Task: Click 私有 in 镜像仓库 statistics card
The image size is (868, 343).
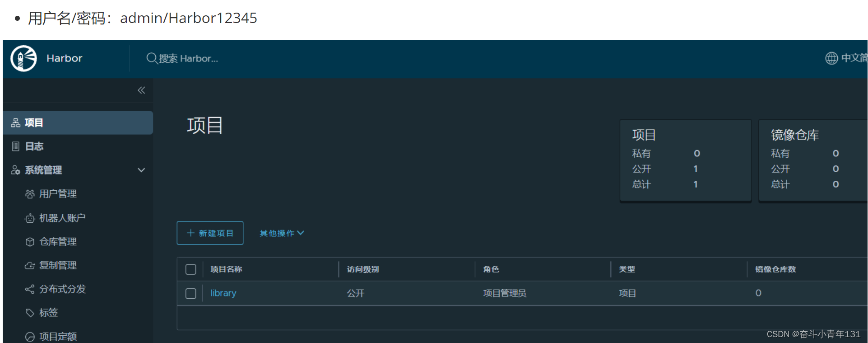Action: point(780,154)
